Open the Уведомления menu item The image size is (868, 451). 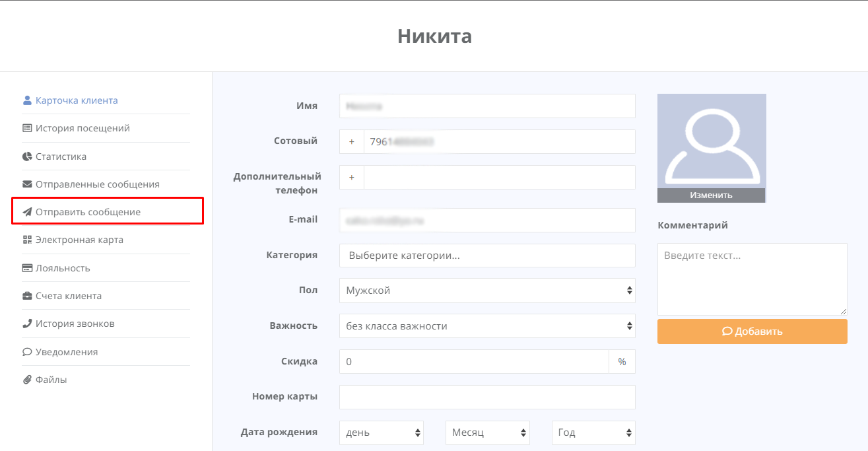(66, 352)
